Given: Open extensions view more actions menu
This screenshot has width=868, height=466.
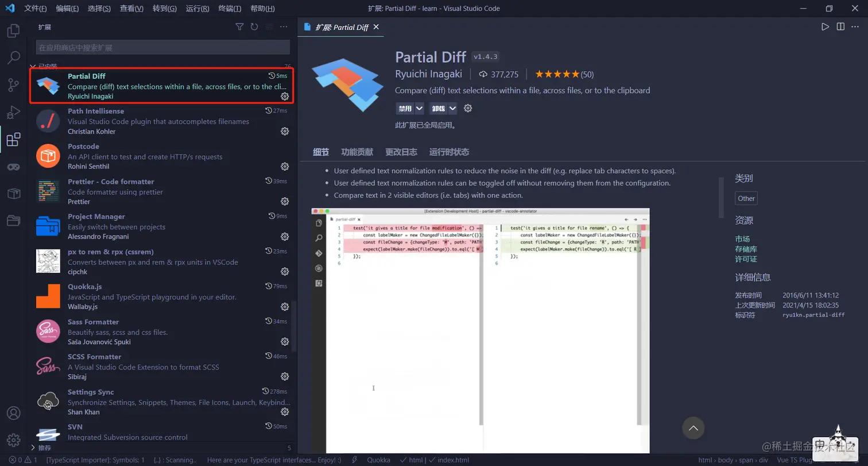Looking at the screenshot, I should [284, 27].
